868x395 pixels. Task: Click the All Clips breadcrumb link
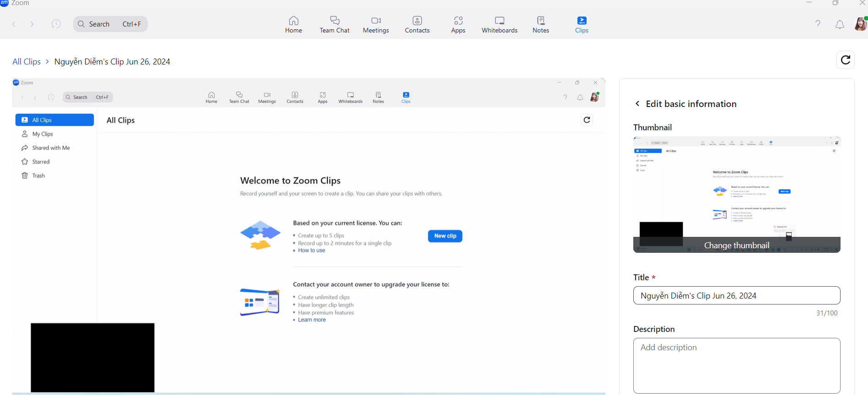coord(27,62)
